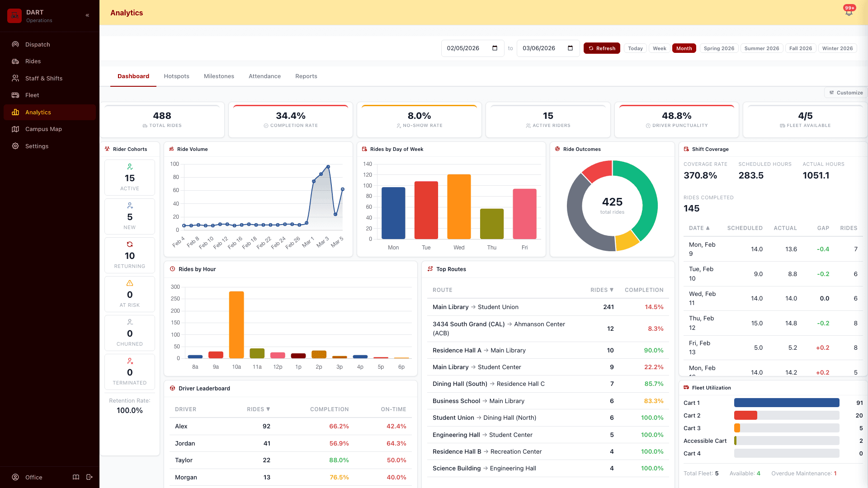
Task: Click Cart 1 utilization bar
Action: [786, 403]
